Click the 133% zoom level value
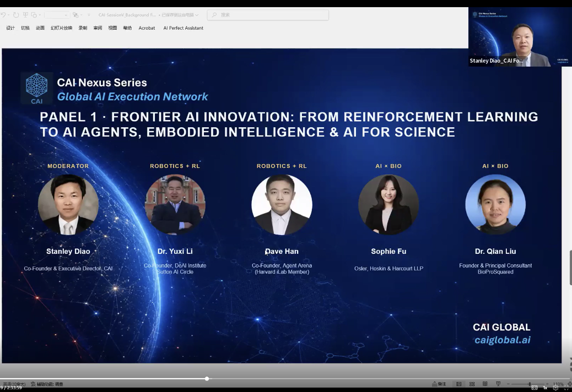This screenshot has height=392, width=572. click(559, 384)
